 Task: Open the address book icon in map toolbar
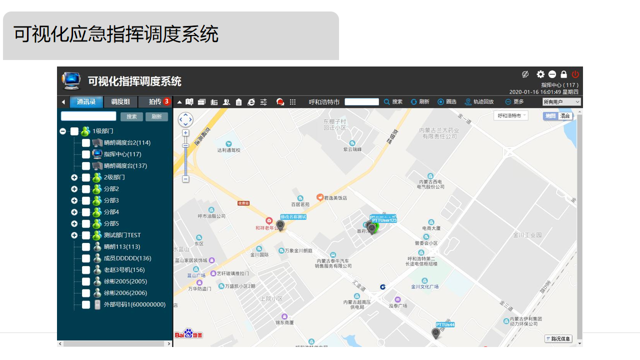[189, 102]
